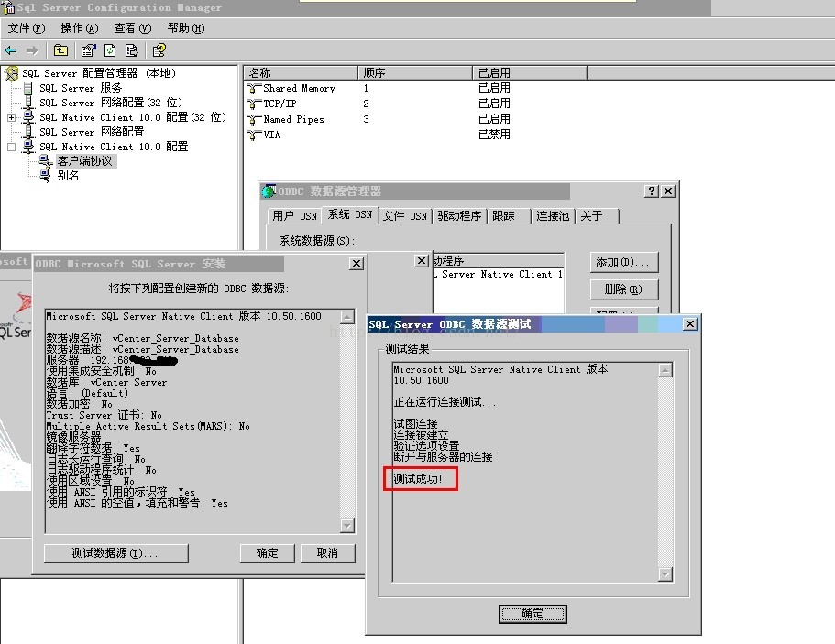The width and height of the screenshot is (835, 644).
Task: Collapse the SQL Native Client 10.0 配置 node
Action: click(11, 147)
